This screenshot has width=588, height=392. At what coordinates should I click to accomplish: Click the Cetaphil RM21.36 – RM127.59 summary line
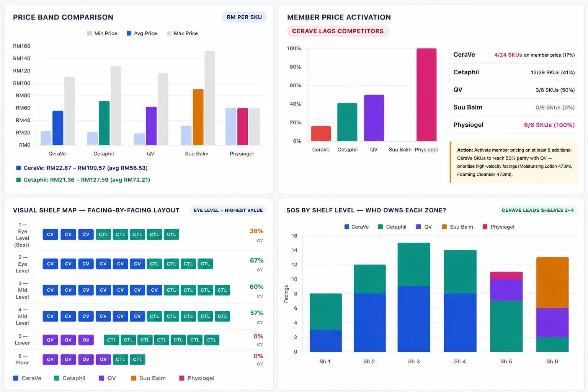83,180
